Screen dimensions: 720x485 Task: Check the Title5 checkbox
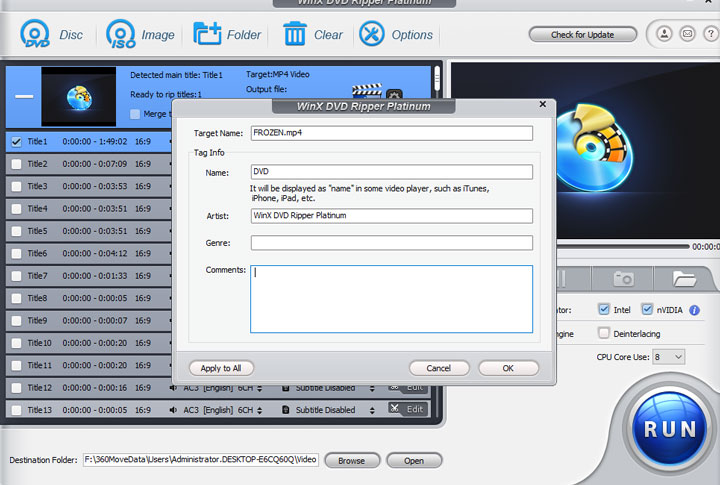point(16,231)
